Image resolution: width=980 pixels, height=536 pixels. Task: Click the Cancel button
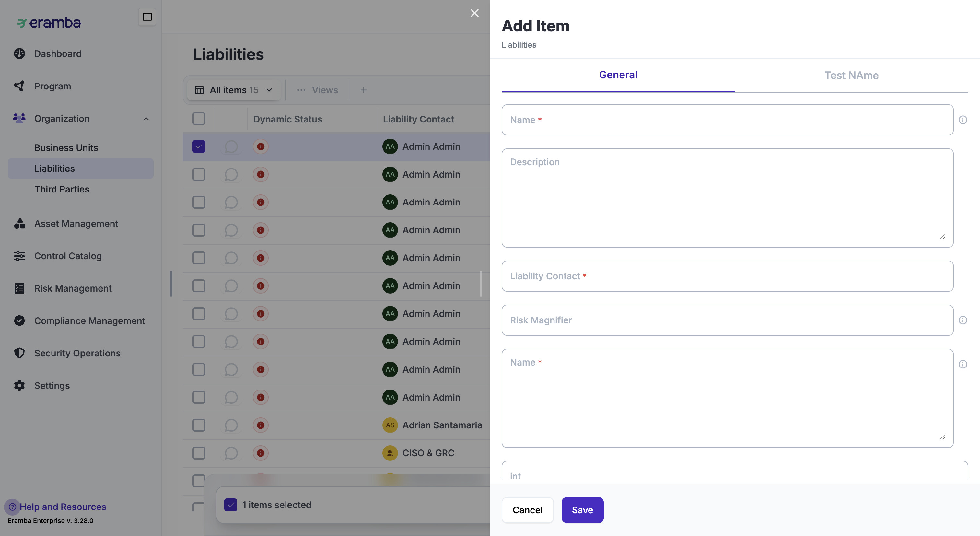527,510
